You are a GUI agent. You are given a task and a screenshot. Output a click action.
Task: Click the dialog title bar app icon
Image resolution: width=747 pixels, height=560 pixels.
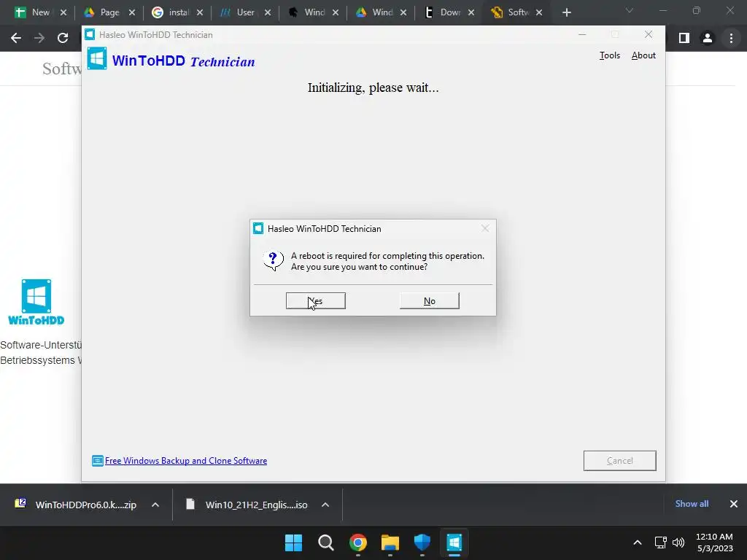pos(258,228)
